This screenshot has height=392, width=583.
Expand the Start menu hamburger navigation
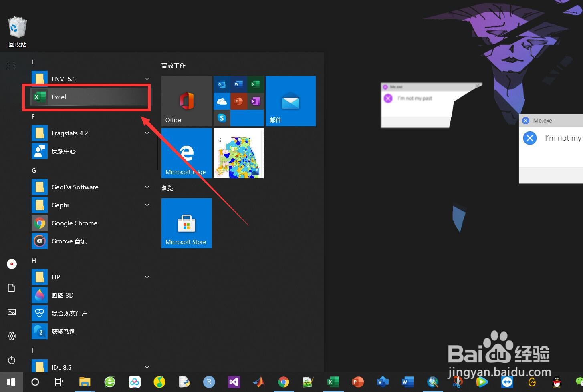pos(12,66)
